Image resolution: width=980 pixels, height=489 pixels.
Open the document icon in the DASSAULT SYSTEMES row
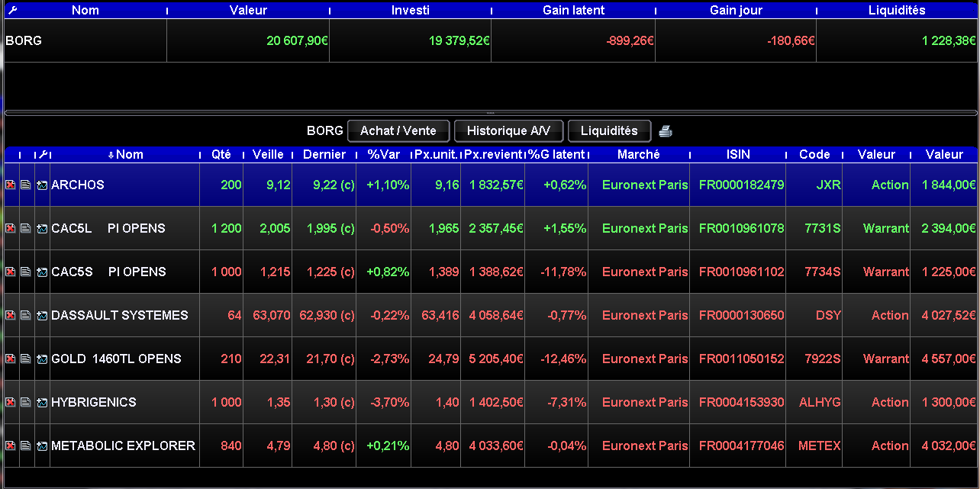click(26, 315)
